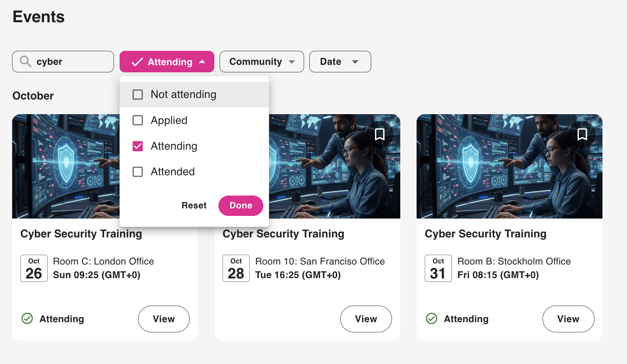Collapse the Attending filter dropdown
627x364 pixels.
pos(167,62)
